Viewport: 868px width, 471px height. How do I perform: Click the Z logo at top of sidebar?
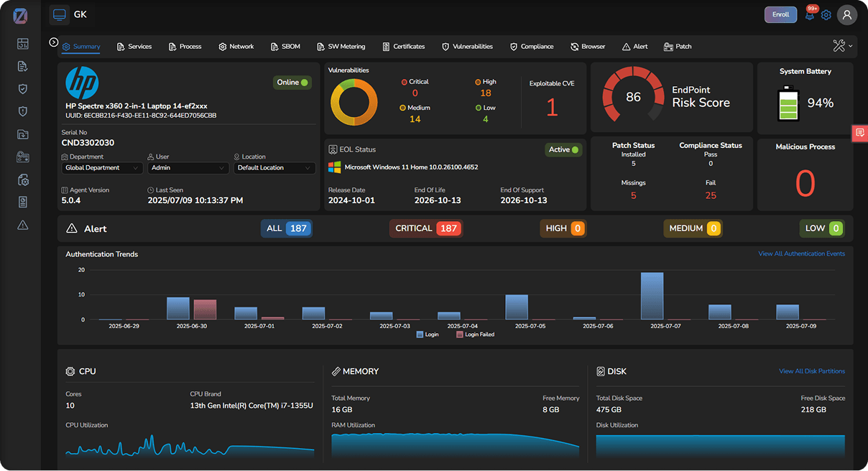click(x=21, y=15)
